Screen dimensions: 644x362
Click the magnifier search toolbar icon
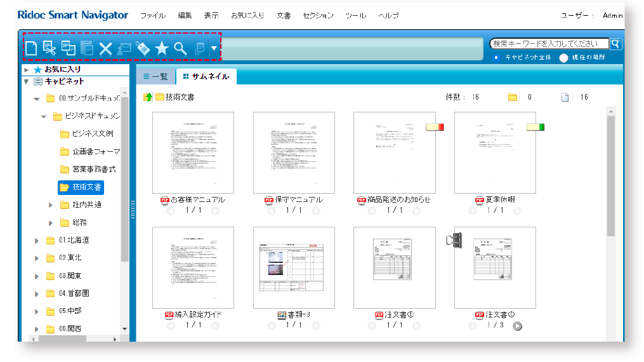[180, 48]
